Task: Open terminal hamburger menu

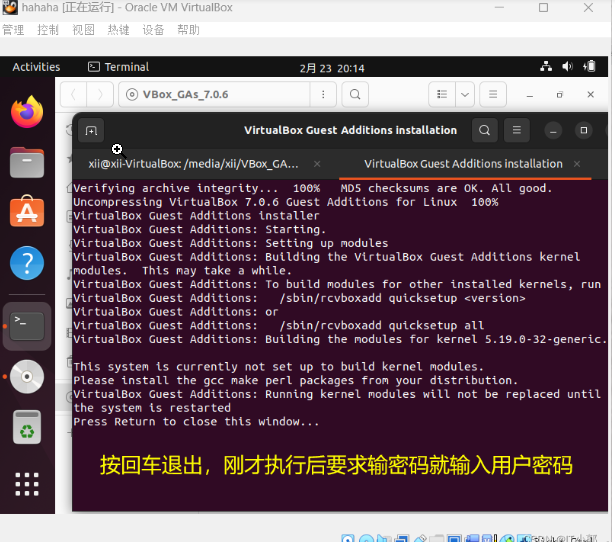Action: click(516, 130)
